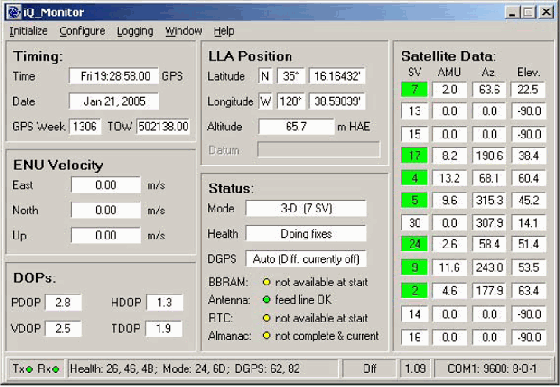The width and height of the screenshot is (560, 387).
Task: Click the BBRAM yellow status light
Action: (x=266, y=282)
